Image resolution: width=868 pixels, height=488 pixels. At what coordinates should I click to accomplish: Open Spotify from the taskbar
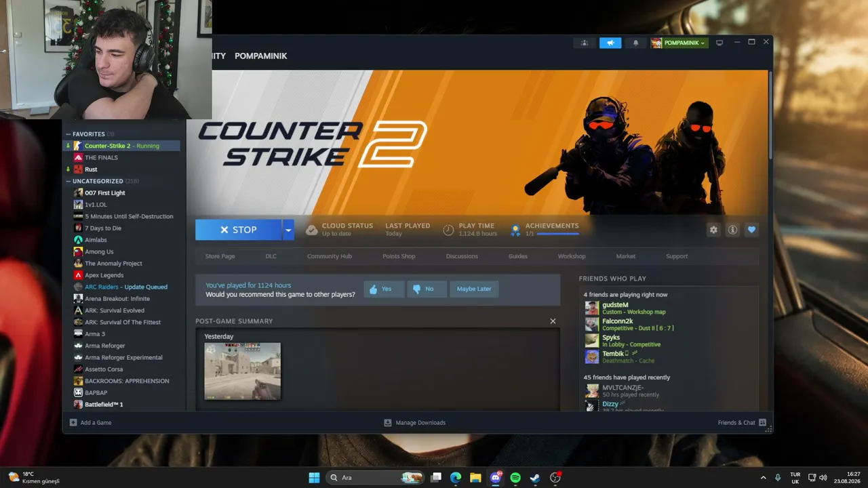[x=515, y=478]
